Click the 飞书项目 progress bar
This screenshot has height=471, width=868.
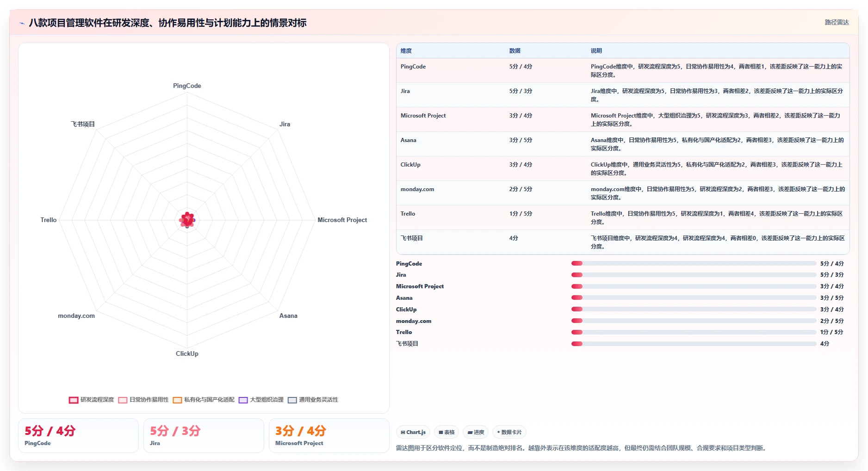(694, 344)
